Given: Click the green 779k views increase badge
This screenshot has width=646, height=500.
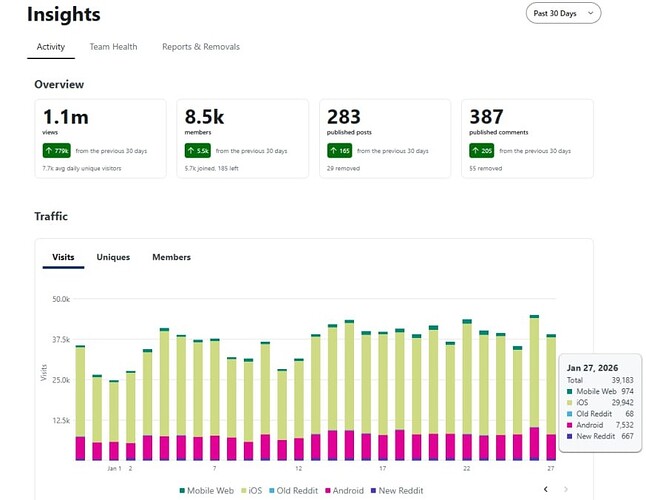Looking at the screenshot, I should pos(55,150).
